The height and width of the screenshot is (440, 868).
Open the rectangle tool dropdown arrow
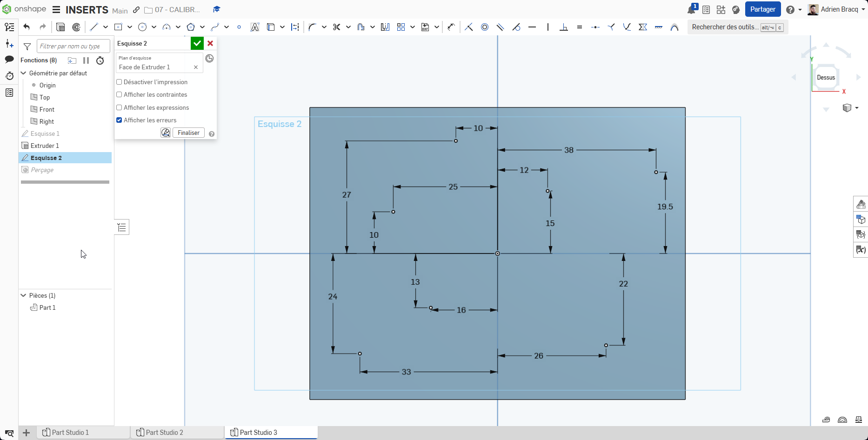point(130,27)
